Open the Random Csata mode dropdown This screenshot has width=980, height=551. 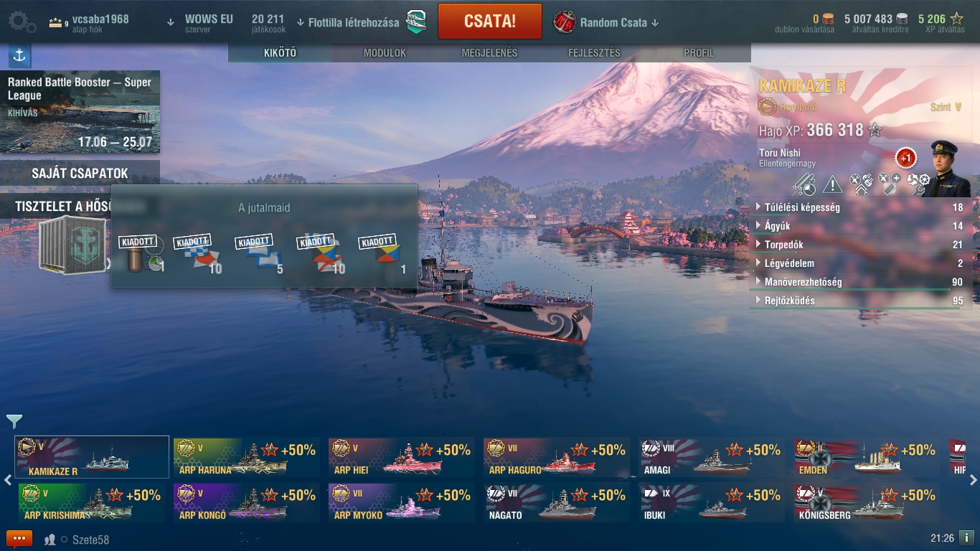pos(606,22)
